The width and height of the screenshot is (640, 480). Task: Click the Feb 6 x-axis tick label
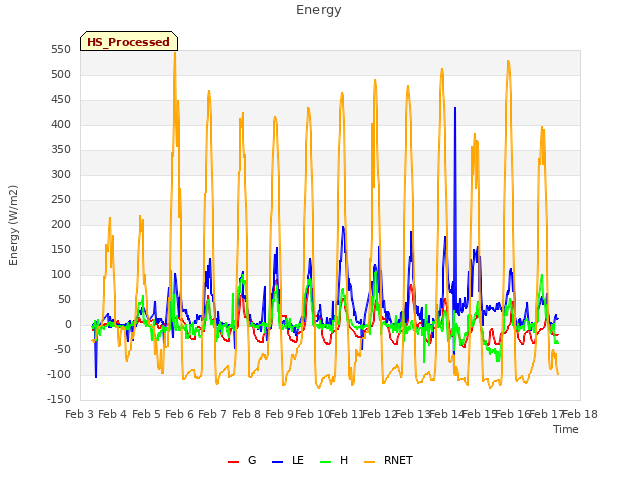point(180,415)
